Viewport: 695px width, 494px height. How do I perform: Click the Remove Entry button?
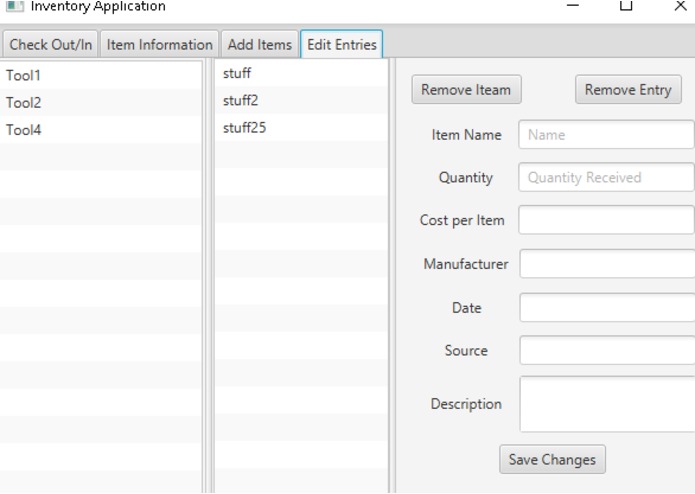pos(628,89)
